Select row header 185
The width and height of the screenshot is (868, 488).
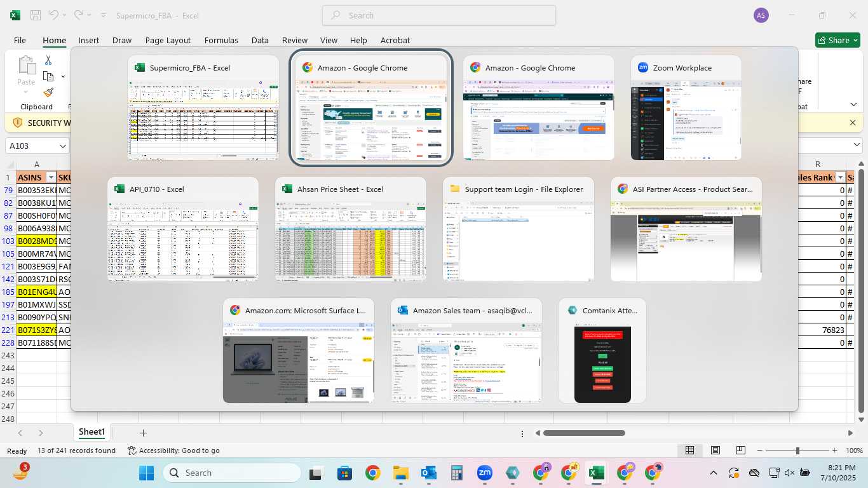(x=8, y=292)
